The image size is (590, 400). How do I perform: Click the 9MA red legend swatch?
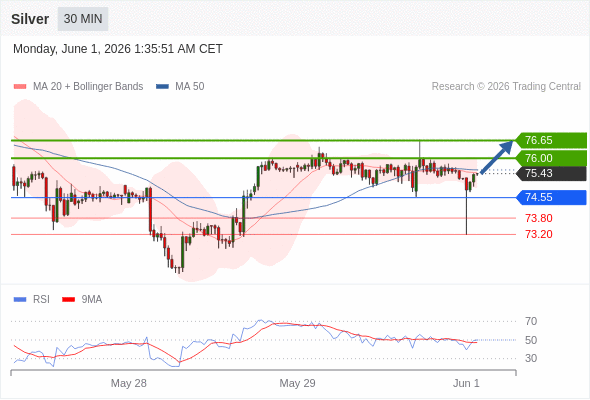(x=68, y=300)
